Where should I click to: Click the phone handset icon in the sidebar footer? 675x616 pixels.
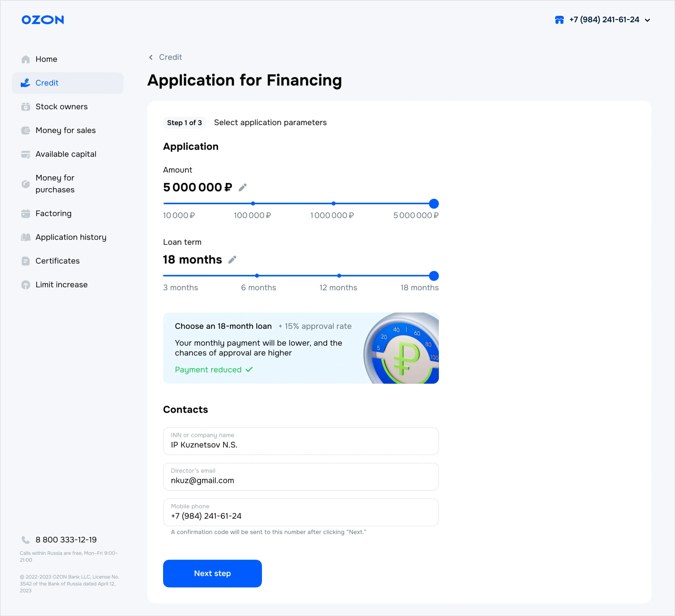(x=26, y=540)
